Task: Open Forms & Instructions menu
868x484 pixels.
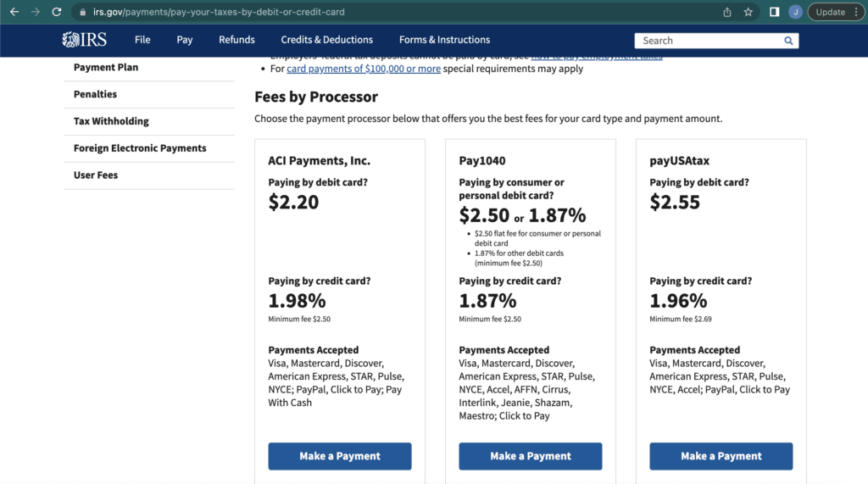Action: (444, 40)
